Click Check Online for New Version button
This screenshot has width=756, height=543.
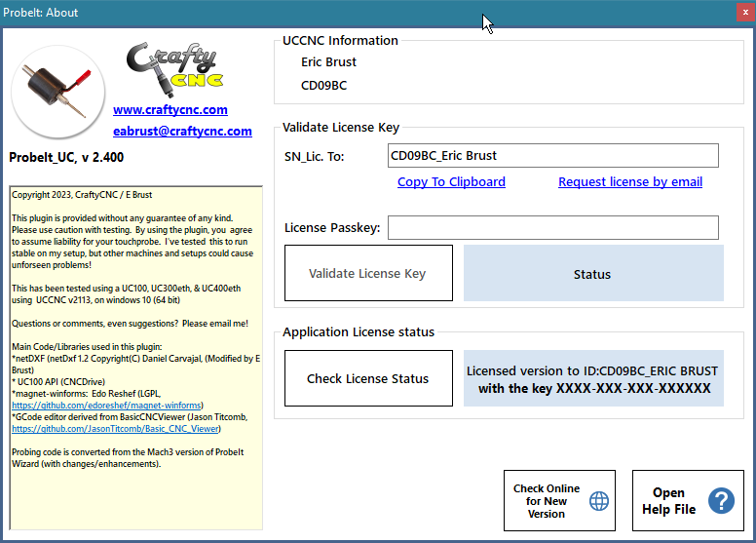click(x=559, y=501)
